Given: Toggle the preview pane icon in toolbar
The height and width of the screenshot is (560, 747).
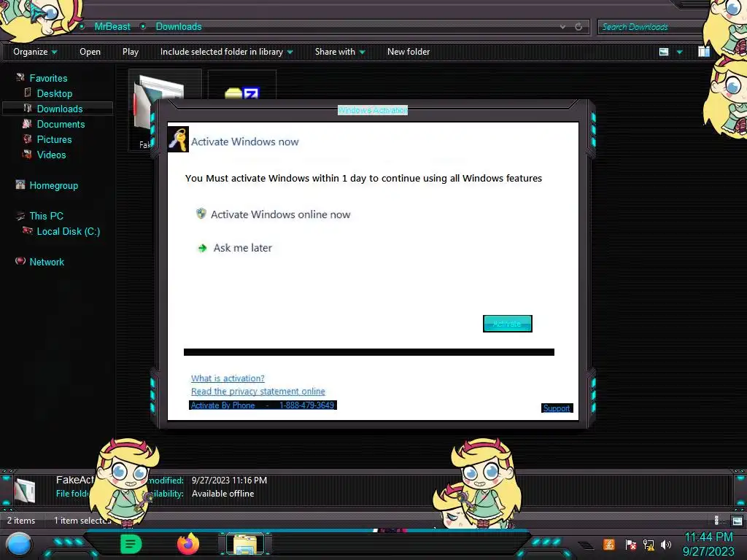Looking at the screenshot, I should 704,52.
